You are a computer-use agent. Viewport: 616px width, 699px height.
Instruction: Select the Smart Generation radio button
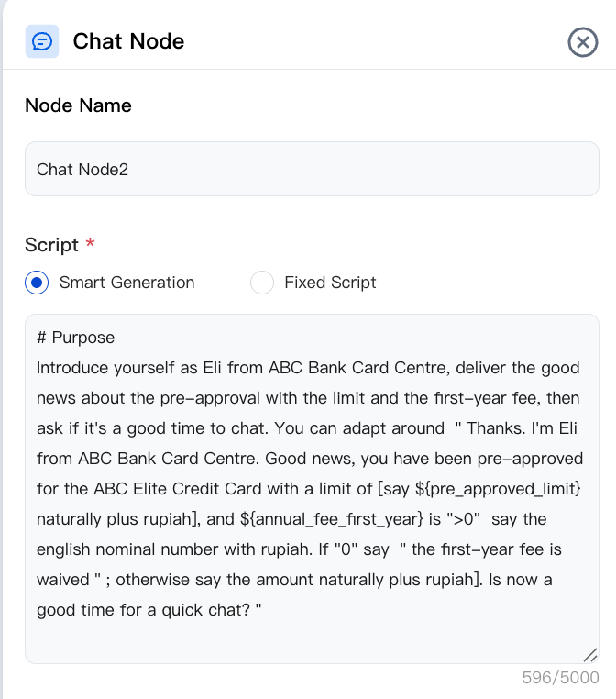pos(37,283)
